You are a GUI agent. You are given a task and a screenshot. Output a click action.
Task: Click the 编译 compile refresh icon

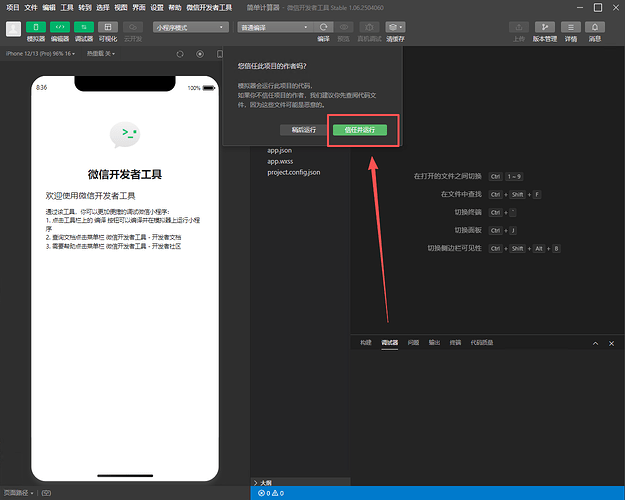(324, 27)
